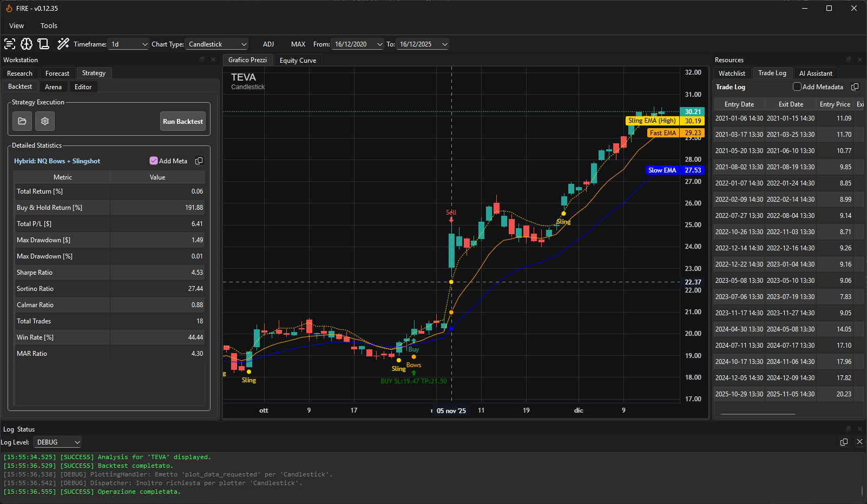Open strategy settings gear icon
Image resolution: width=867 pixels, height=504 pixels.
click(x=45, y=121)
